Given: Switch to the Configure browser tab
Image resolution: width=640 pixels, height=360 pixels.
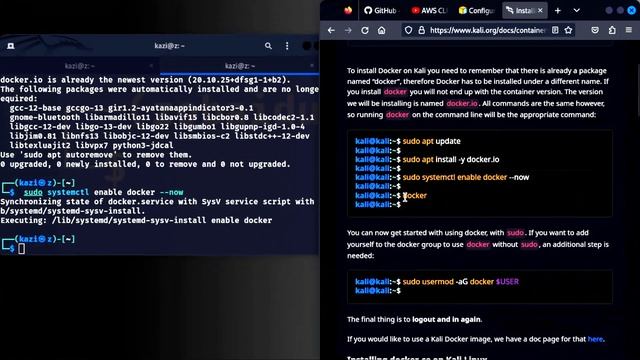Looking at the screenshot, I should click(477, 11).
